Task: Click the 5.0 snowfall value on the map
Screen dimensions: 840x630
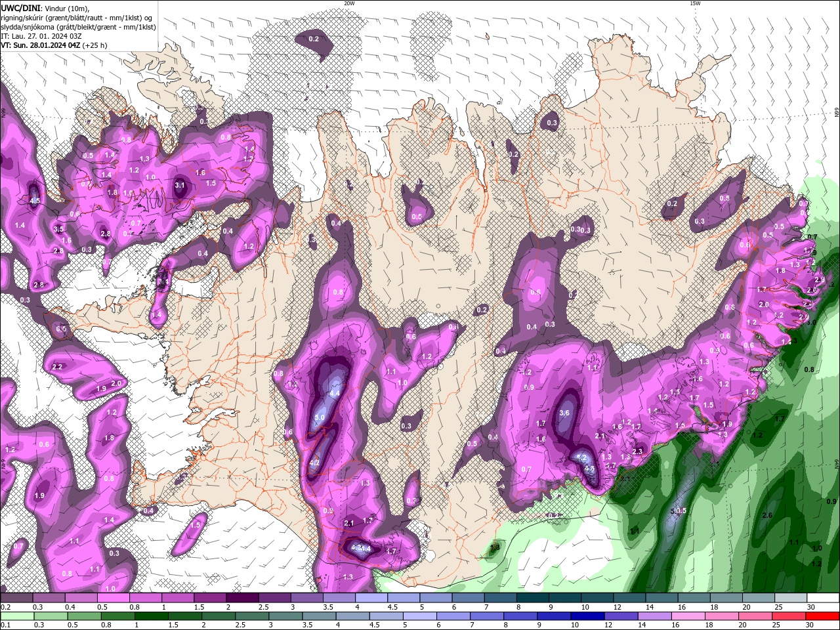Action: click(x=320, y=417)
